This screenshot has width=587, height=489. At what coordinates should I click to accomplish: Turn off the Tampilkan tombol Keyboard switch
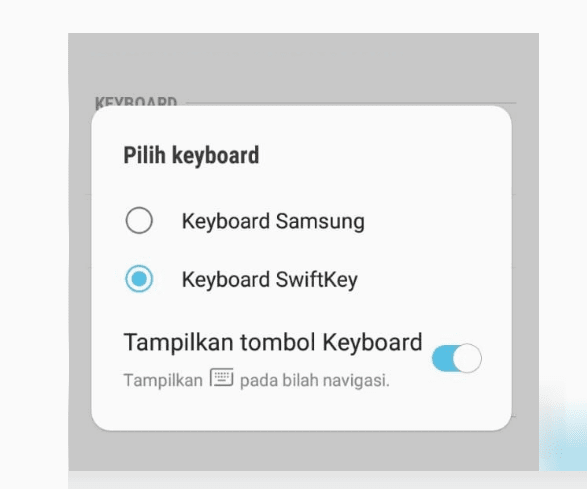[456, 358]
